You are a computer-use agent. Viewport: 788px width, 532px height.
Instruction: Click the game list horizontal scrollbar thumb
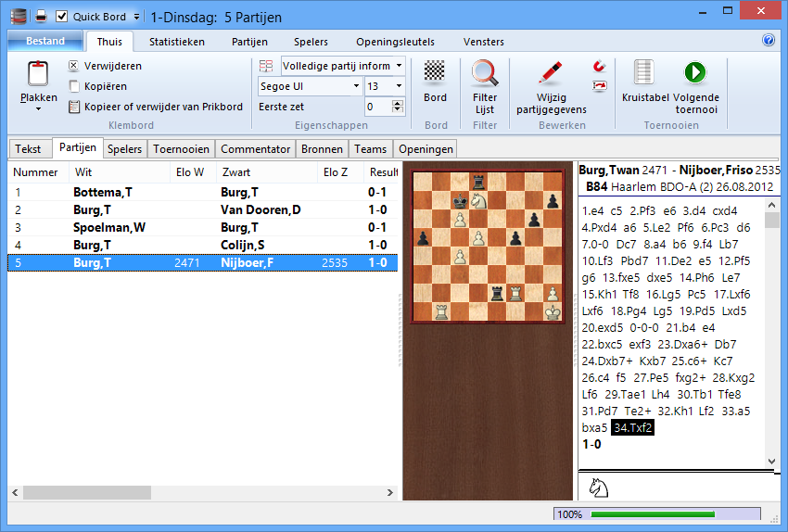click(x=86, y=492)
